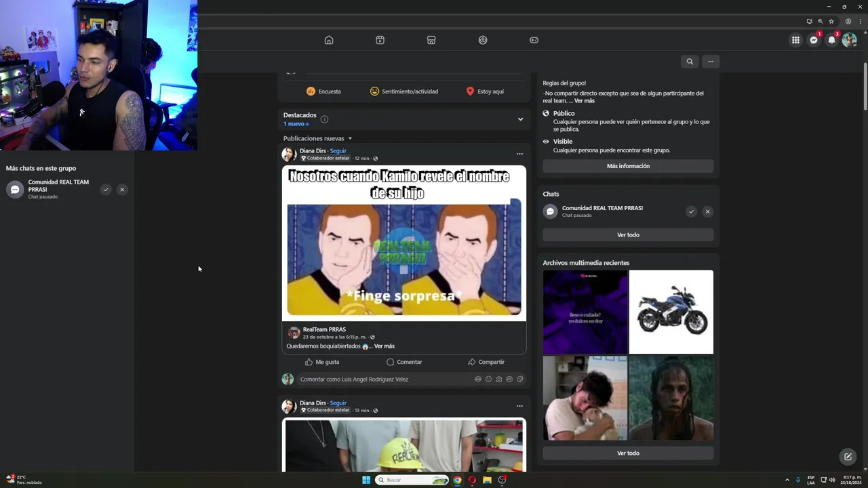868x488 pixels.
Task: Open the Messenger icon
Action: 814,40
